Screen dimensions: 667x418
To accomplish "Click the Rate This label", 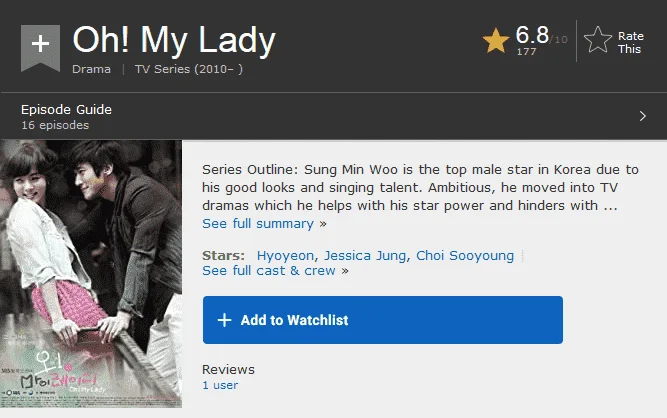I will point(630,43).
